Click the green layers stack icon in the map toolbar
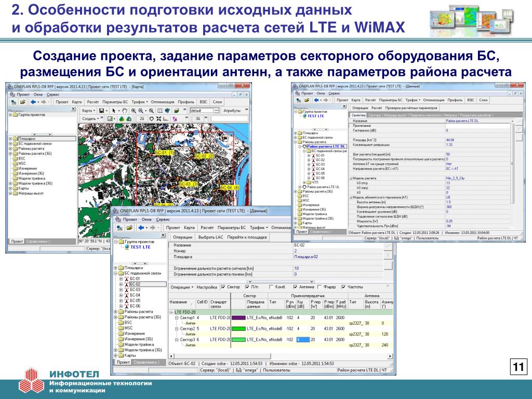 point(177,111)
